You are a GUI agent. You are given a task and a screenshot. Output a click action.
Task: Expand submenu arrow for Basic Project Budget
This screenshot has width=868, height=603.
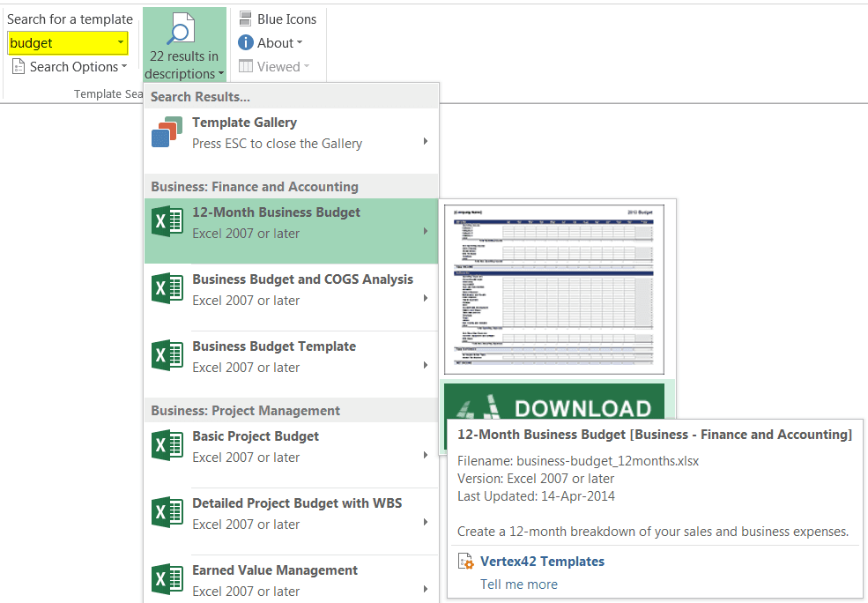[x=425, y=455]
